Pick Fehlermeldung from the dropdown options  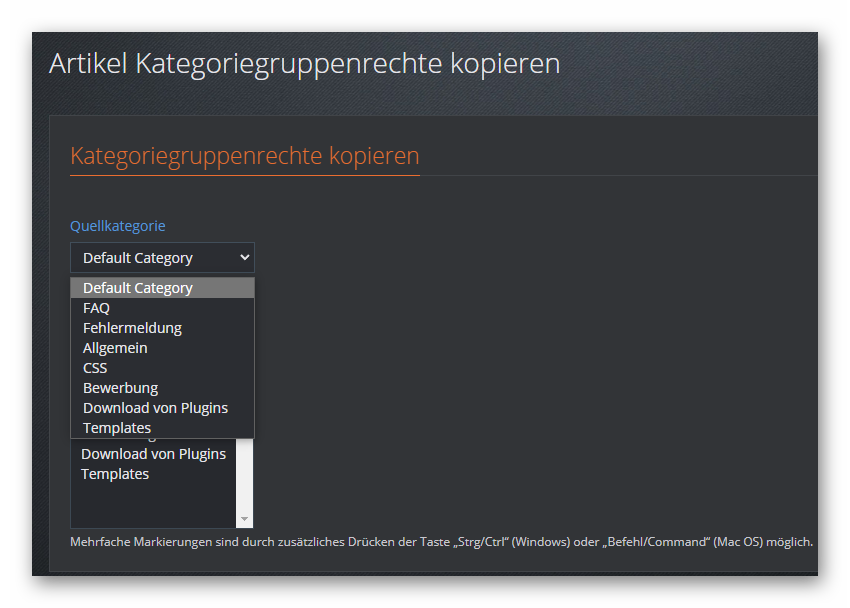(132, 328)
